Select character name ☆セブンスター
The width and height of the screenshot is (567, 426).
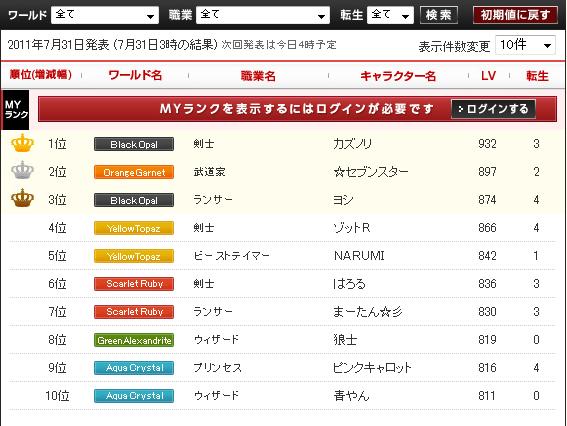(x=371, y=171)
